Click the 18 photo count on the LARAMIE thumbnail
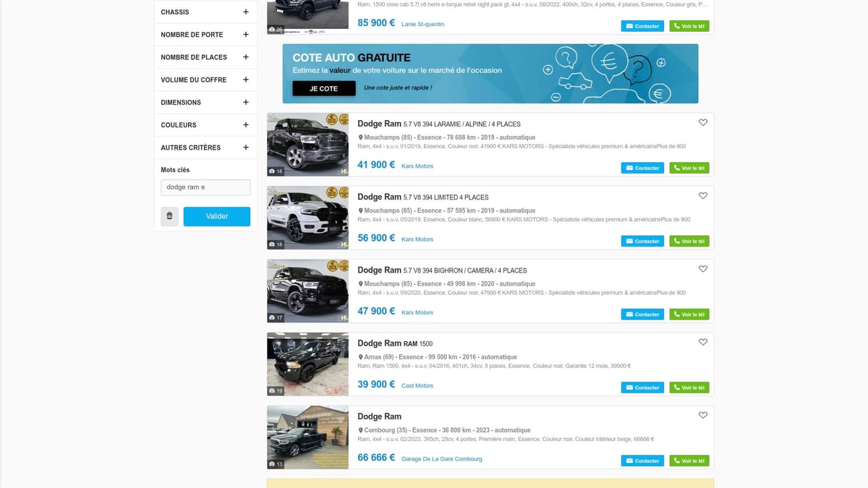This screenshot has width=868, height=488. 276,171
